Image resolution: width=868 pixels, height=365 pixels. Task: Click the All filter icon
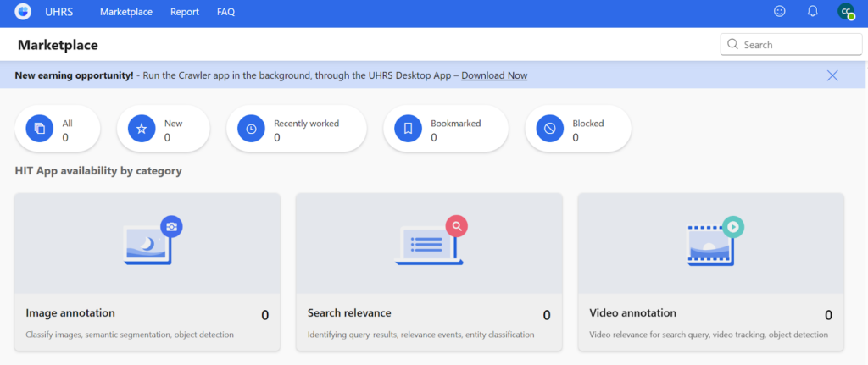click(40, 129)
